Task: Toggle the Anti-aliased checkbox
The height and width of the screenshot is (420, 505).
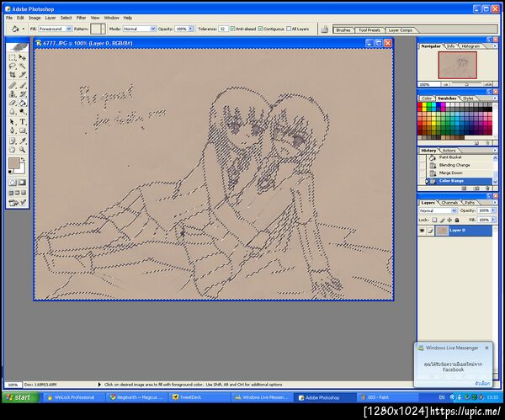Action: [233, 29]
